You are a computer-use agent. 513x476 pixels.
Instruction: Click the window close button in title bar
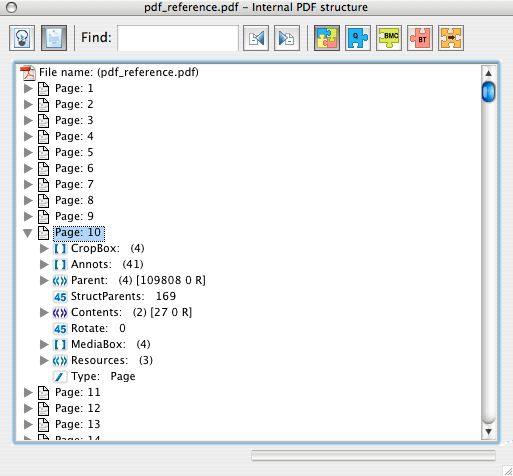12,8
